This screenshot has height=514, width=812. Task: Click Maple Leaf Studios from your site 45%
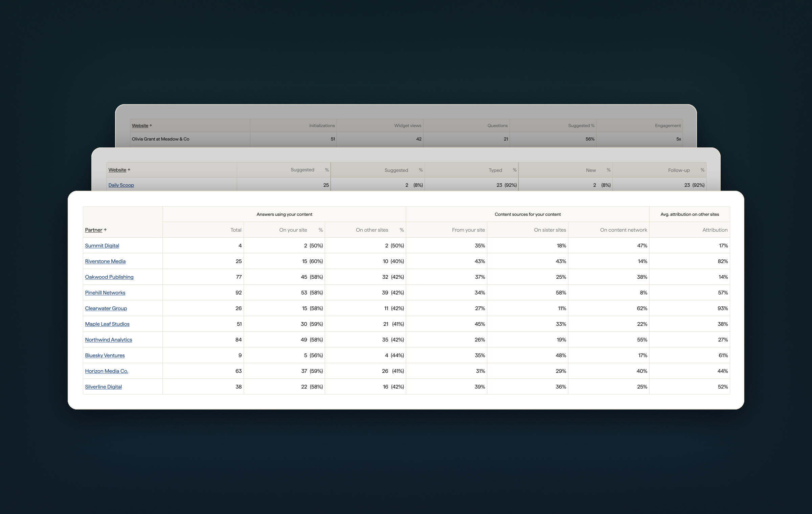click(x=480, y=324)
